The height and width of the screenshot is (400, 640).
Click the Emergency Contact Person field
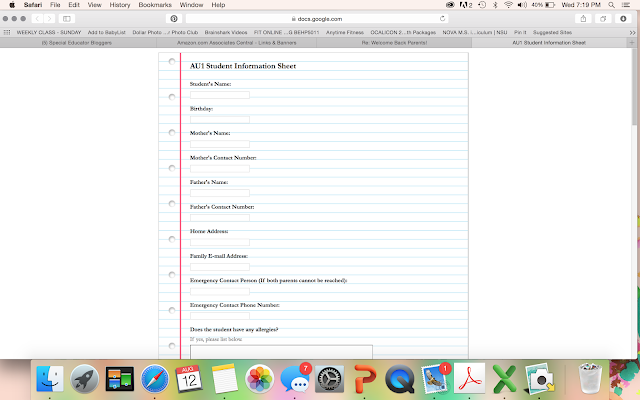click(220, 291)
